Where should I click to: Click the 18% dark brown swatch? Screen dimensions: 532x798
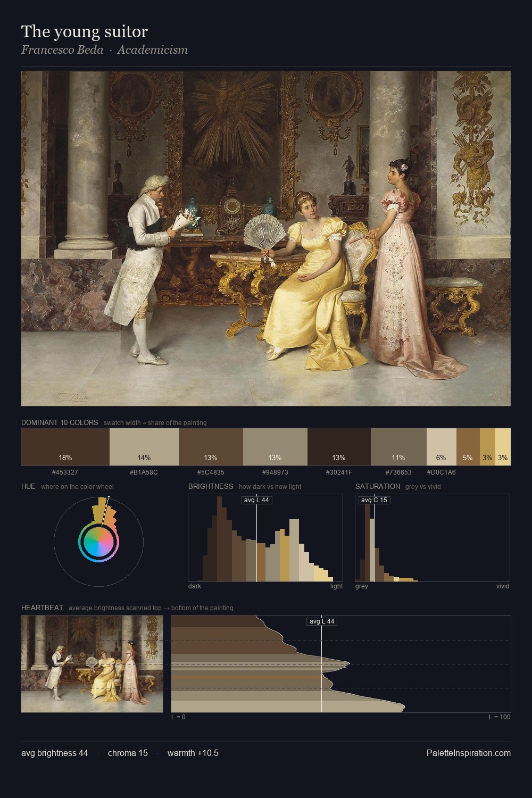click(x=65, y=447)
